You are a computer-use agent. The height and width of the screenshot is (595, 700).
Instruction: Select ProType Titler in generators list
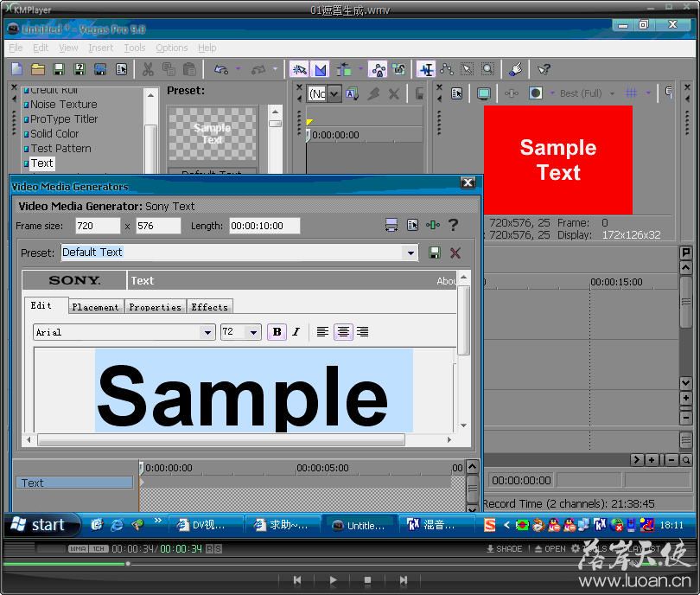pos(64,118)
